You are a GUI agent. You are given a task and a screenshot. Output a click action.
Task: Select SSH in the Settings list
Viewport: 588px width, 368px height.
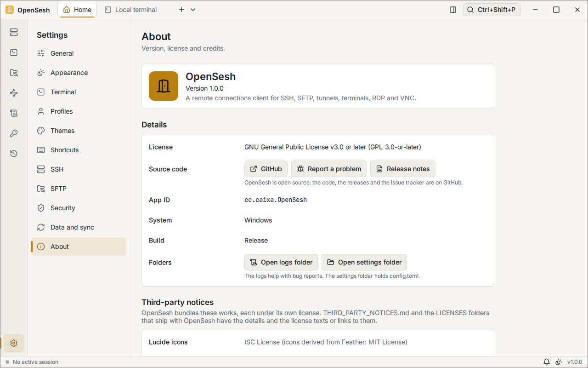pos(79,169)
